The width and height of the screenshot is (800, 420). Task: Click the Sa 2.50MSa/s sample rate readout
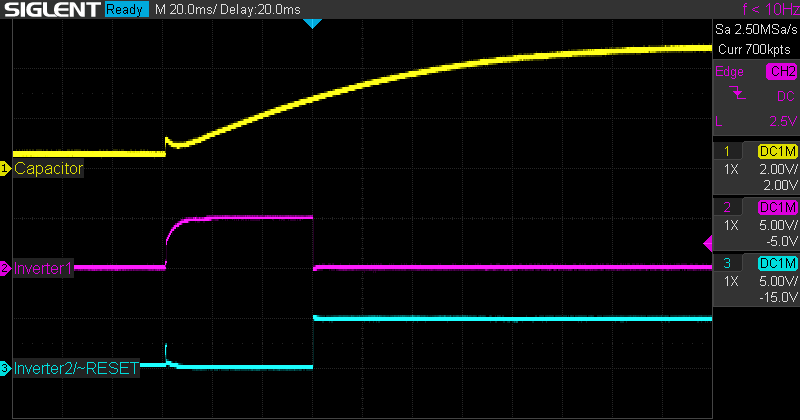756,30
